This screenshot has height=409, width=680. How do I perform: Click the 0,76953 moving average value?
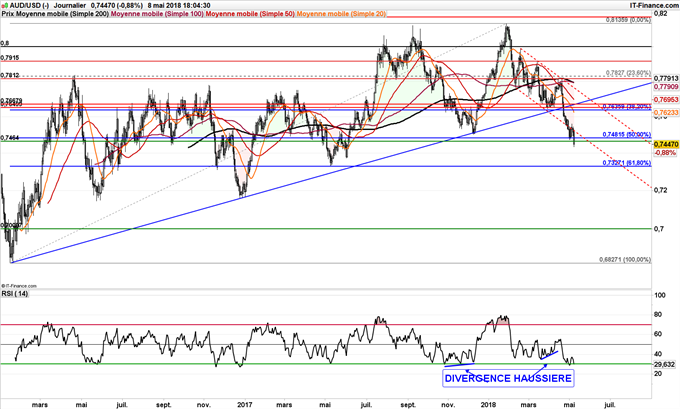pos(666,99)
